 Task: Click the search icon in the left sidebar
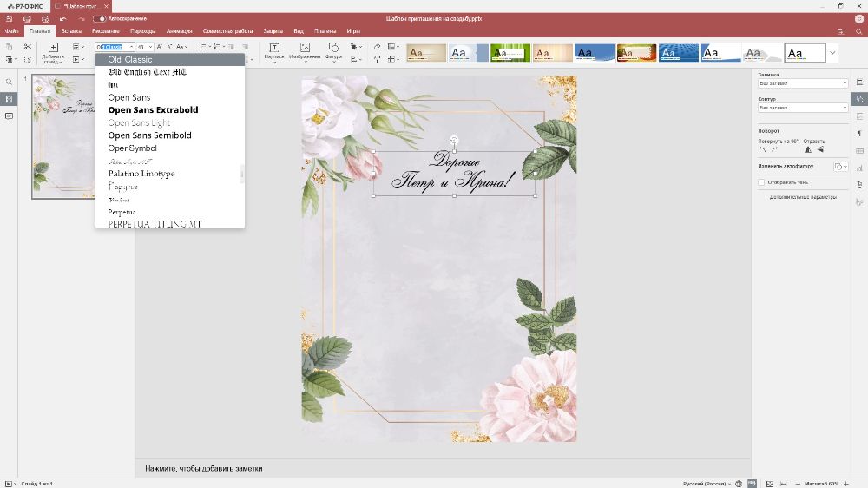(x=9, y=82)
